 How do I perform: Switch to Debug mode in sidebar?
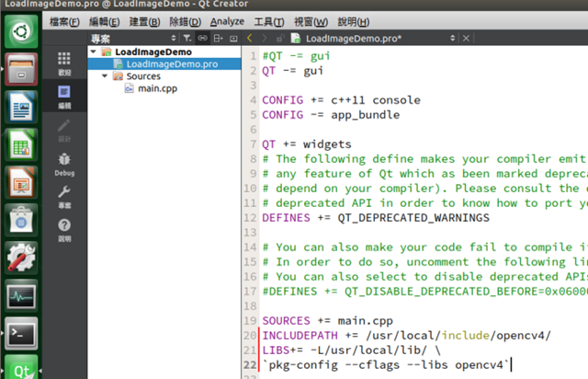(64, 164)
